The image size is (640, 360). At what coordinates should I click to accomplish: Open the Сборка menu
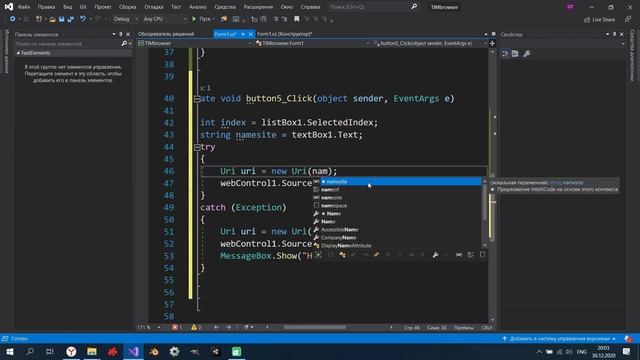pos(127,7)
